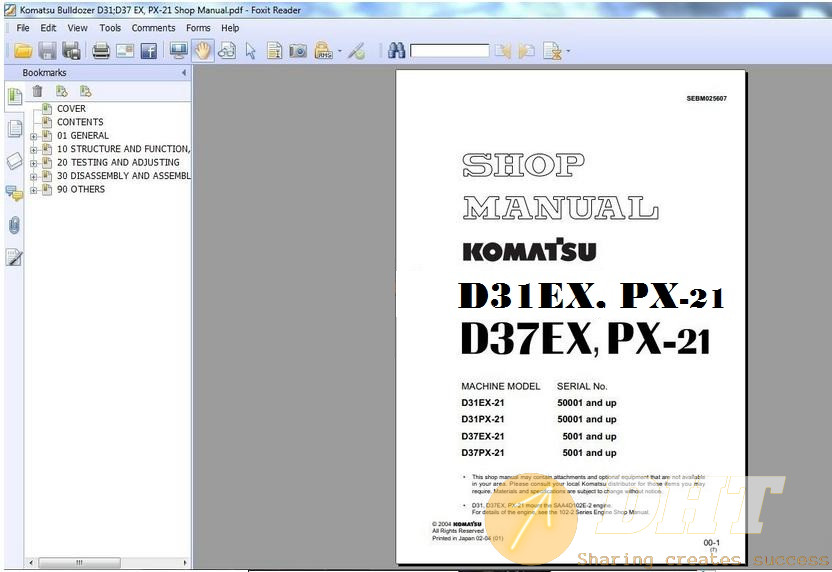The width and height of the screenshot is (832, 572).
Task: Click into the search text field
Action: pos(449,51)
